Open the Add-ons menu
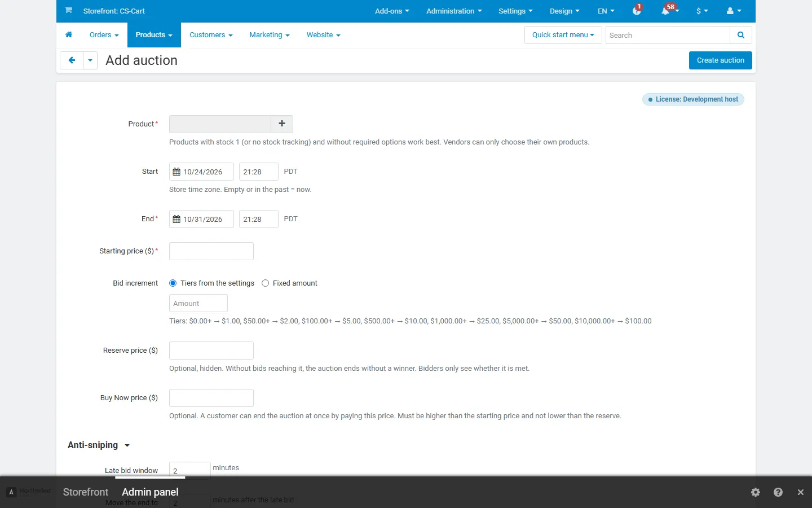812x508 pixels. click(x=392, y=11)
